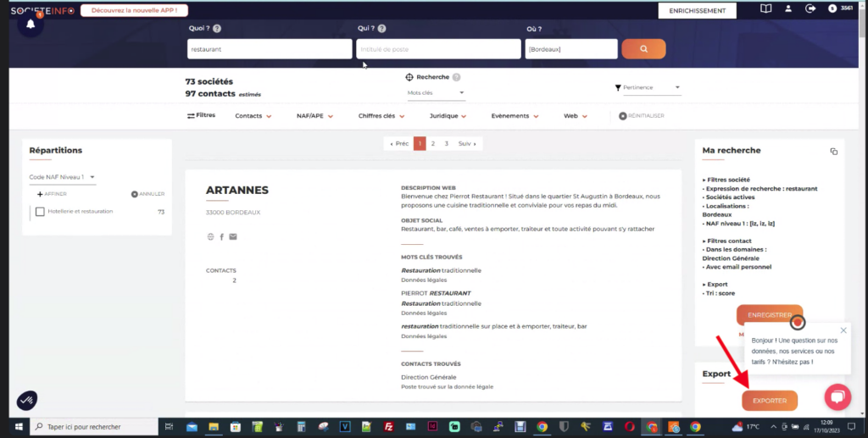The height and width of the screenshot is (438, 868).
Task: Open ARTANNES Facebook icon
Action: [221, 236]
